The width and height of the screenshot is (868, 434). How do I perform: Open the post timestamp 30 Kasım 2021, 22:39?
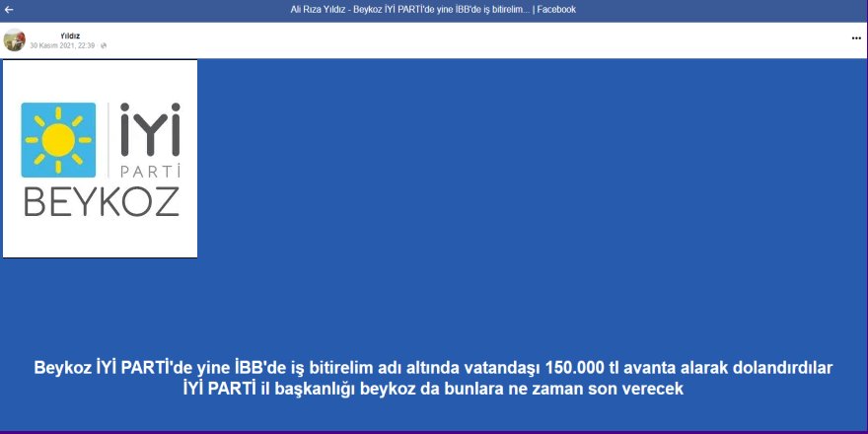coord(62,45)
